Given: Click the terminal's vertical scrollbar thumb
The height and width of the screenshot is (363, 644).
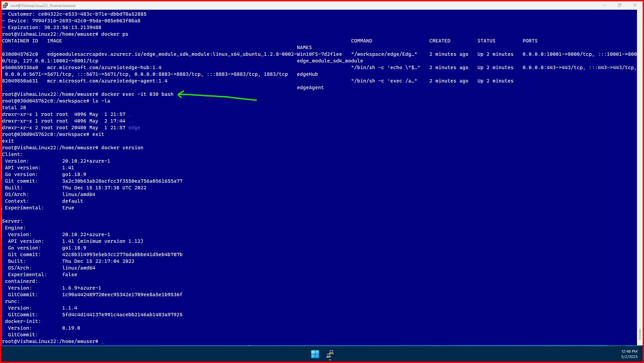Looking at the screenshot, I should point(640,334).
